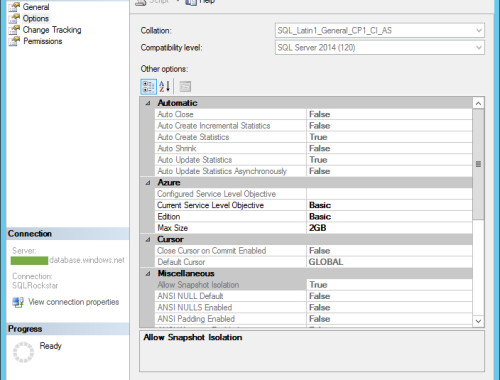This screenshot has height=380, width=500.
Task: Click the SQLRockstar connection name
Action: [x=35, y=286]
